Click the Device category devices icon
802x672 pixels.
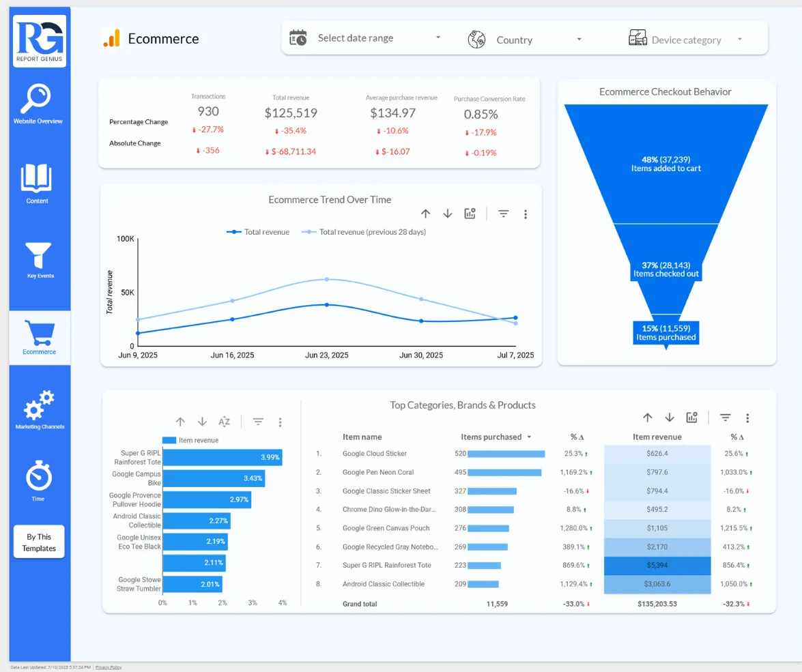pyautogui.click(x=638, y=38)
